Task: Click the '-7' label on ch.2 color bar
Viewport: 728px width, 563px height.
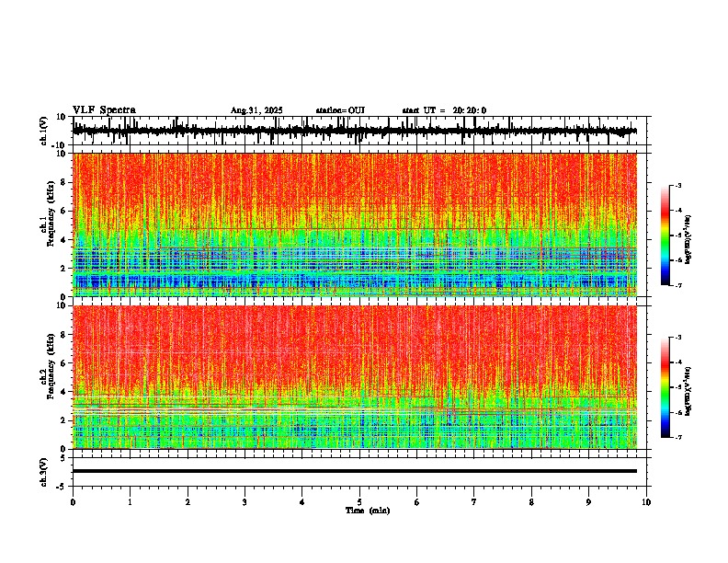Action: pos(677,437)
